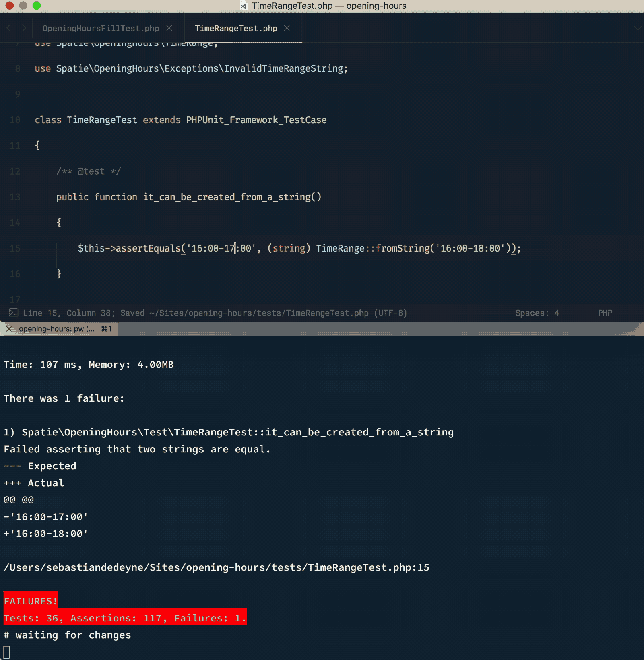Toggle the console panel icon in status bar
The width and height of the screenshot is (644, 660).
click(13, 313)
